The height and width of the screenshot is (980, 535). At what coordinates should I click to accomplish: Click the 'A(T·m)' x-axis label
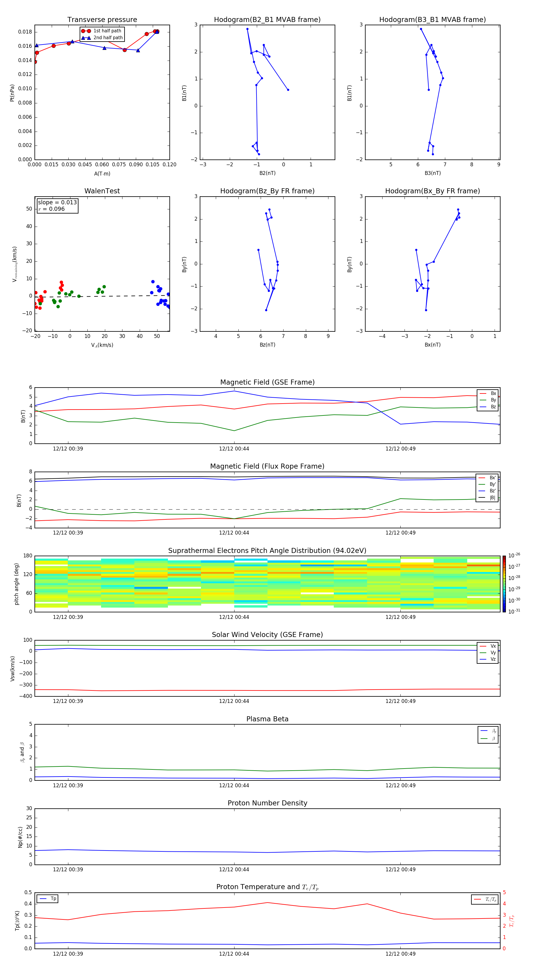pyautogui.click(x=102, y=173)
